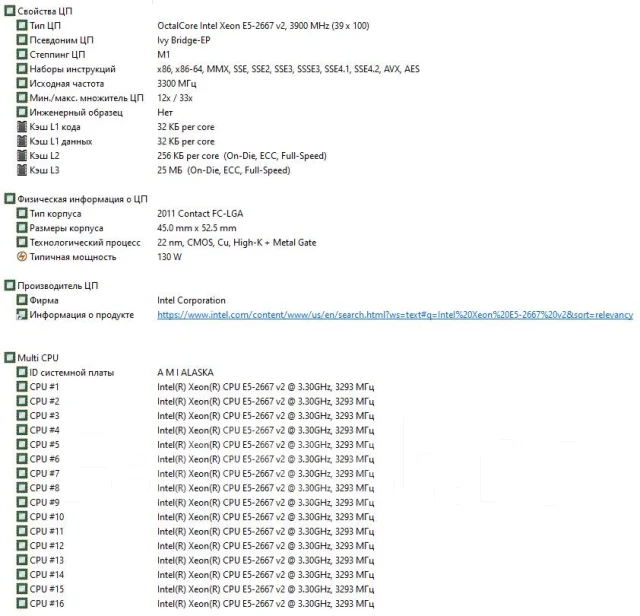Select the Производитель ЦП section title

58,286
